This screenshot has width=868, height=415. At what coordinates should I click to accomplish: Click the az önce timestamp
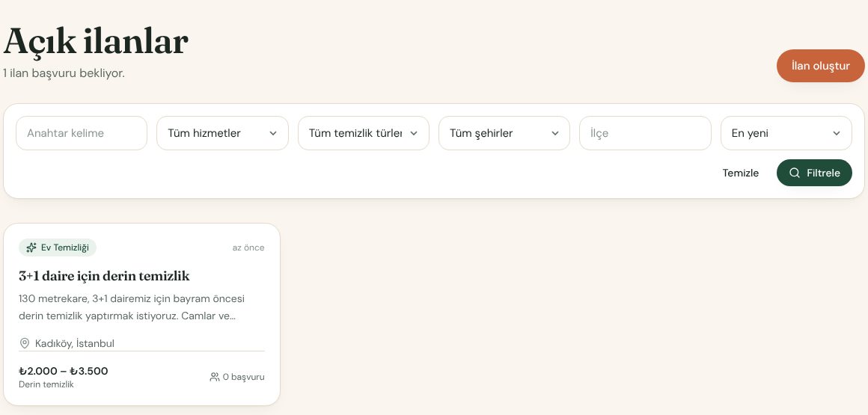point(248,248)
